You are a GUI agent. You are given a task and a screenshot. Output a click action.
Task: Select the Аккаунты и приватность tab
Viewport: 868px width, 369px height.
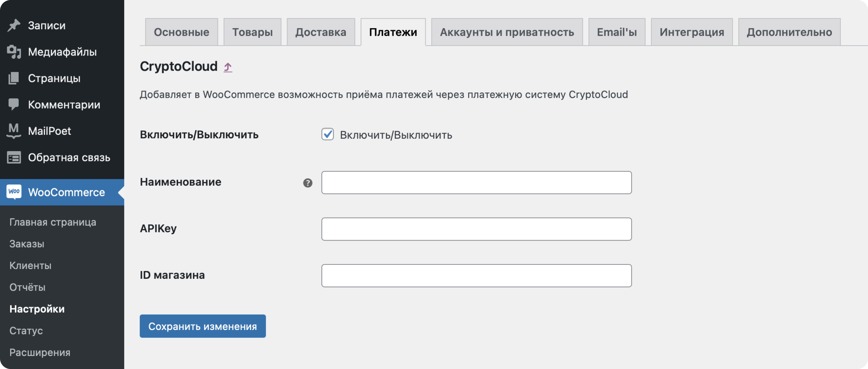click(x=506, y=32)
